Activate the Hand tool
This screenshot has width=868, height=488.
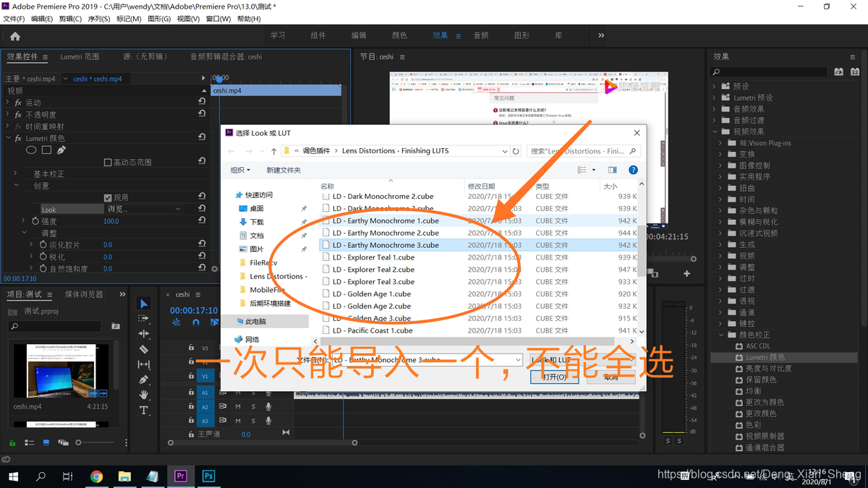(143, 395)
